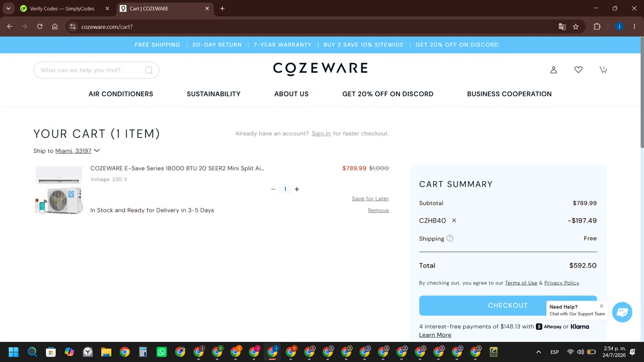Click Save for Later link

370,199
